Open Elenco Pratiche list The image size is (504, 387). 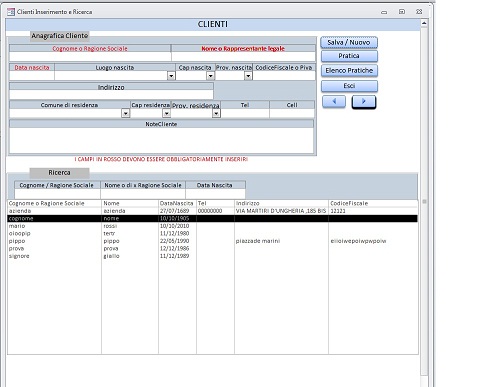pyautogui.click(x=349, y=71)
